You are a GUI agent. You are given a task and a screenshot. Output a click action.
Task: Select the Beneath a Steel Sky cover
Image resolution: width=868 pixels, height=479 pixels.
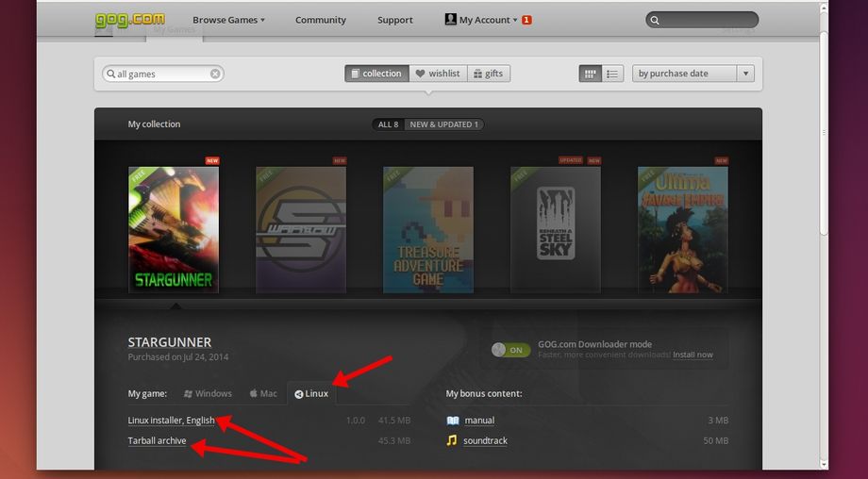(x=555, y=229)
